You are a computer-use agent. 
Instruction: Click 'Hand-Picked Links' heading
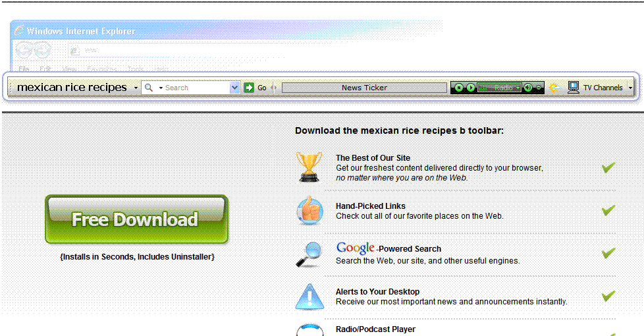point(371,206)
